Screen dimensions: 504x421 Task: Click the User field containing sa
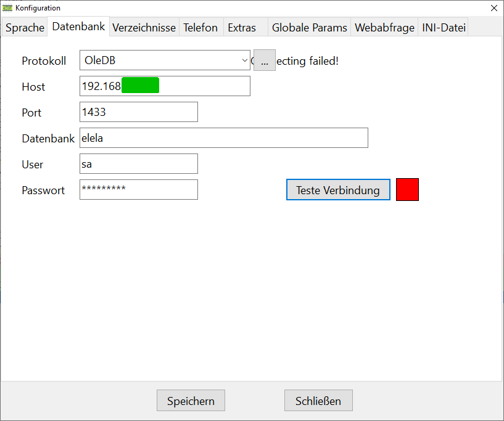tap(139, 164)
